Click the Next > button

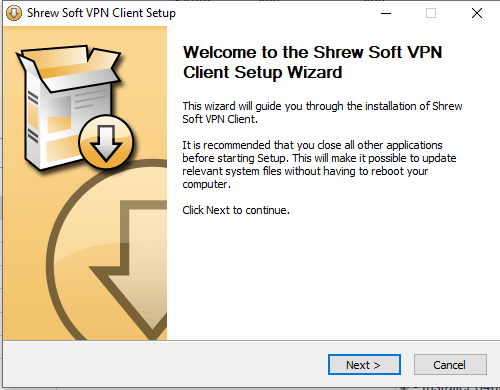coord(364,365)
